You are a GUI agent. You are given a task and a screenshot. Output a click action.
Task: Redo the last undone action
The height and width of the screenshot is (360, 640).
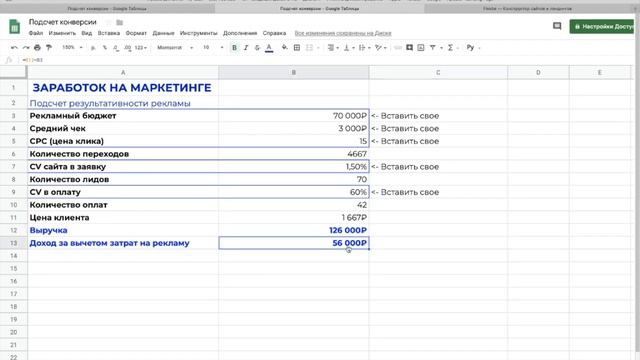pos(26,48)
